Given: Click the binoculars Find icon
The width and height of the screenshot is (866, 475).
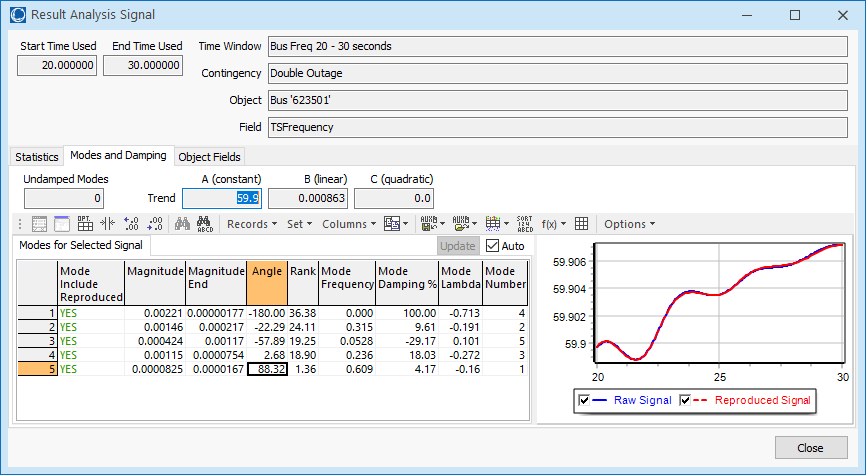Looking at the screenshot, I should pos(183,224).
